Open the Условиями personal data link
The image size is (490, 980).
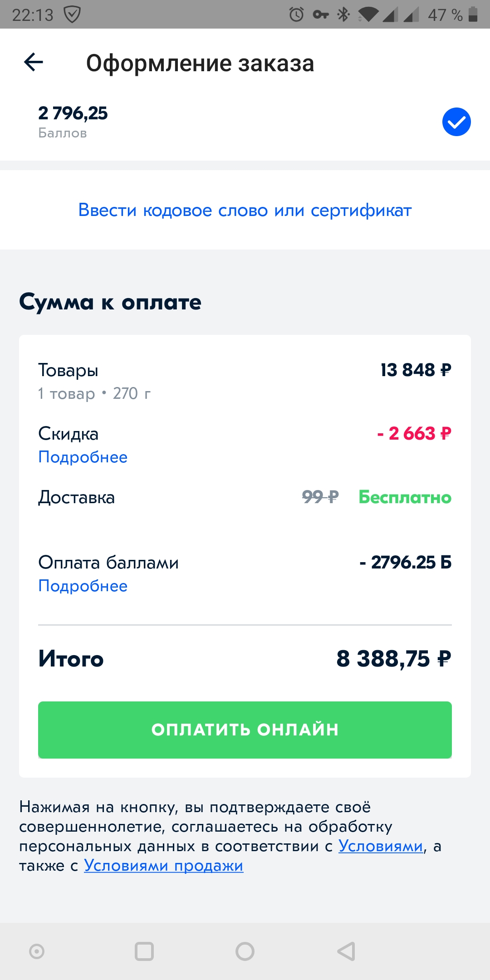tap(380, 846)
